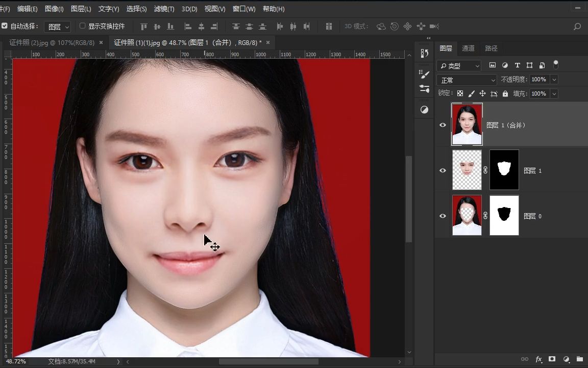Open the 编辑(E) menu
Image resolution: width=588 pixels, height=368 pixels.
tap(28, 9)
